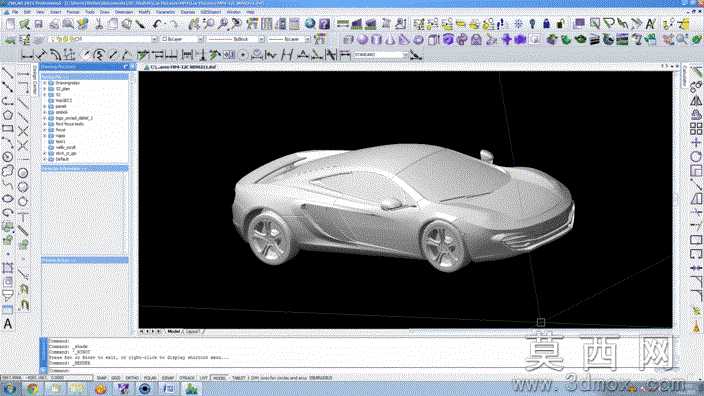Click the Print icon in toolbar
This screenshot has height=396, width=704.
tap(54, 24)
